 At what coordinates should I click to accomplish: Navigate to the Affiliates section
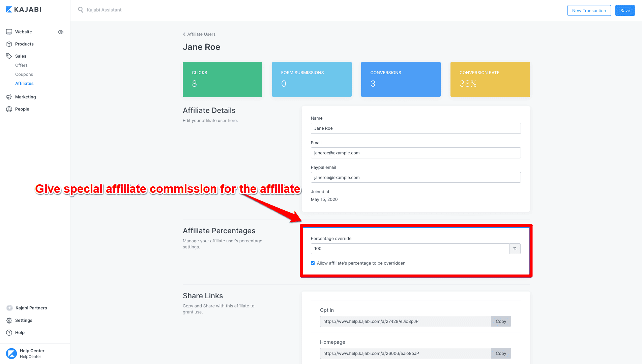point(24,83)
